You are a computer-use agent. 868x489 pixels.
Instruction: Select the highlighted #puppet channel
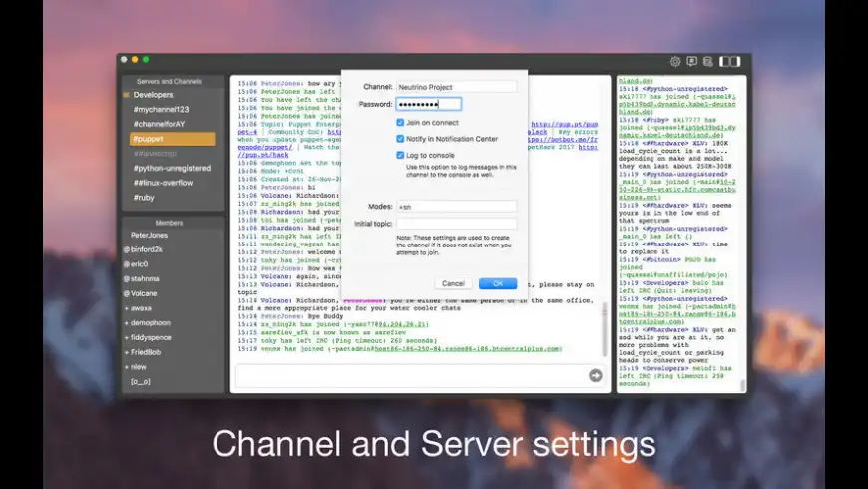tap(173, 139)
